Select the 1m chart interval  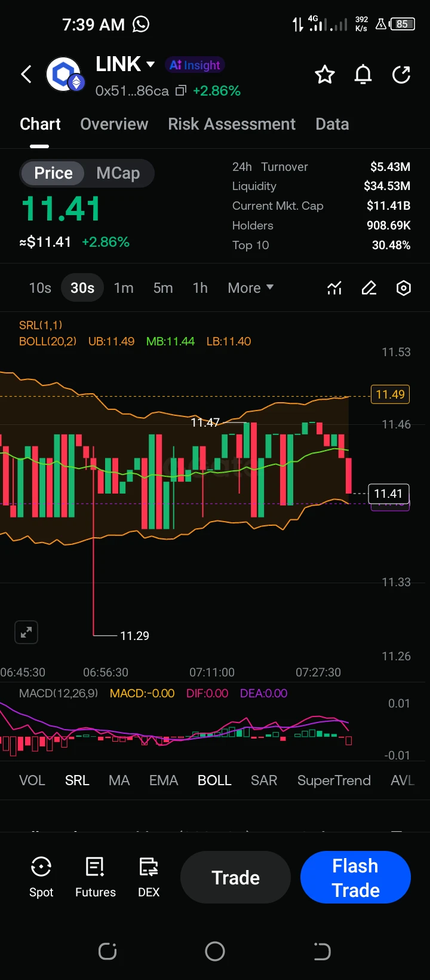[x=124, y=288]
